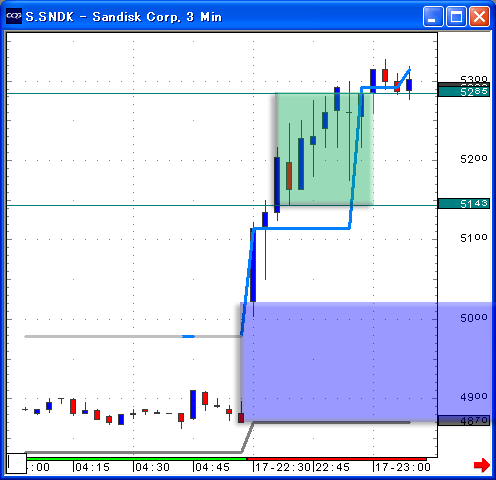Viewport: 496px width, 480px height.
Task: Click the 5100 price scale value
Action: 474,238
